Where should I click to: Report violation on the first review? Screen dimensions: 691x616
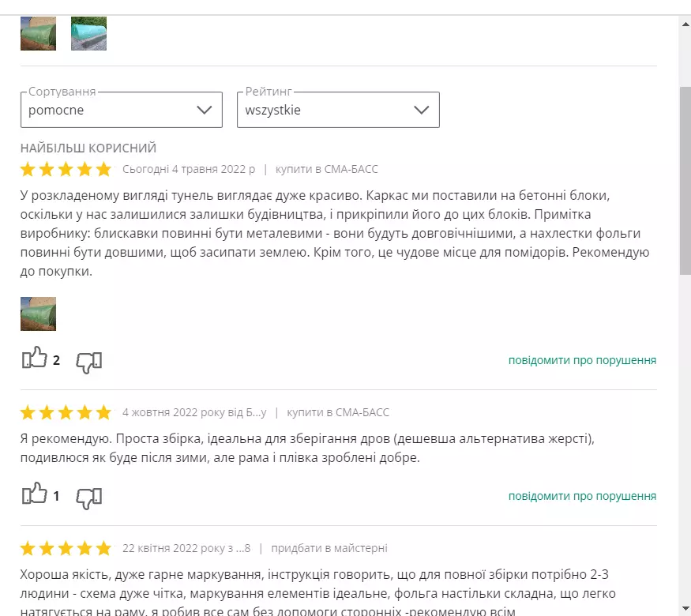click(582, 360)
